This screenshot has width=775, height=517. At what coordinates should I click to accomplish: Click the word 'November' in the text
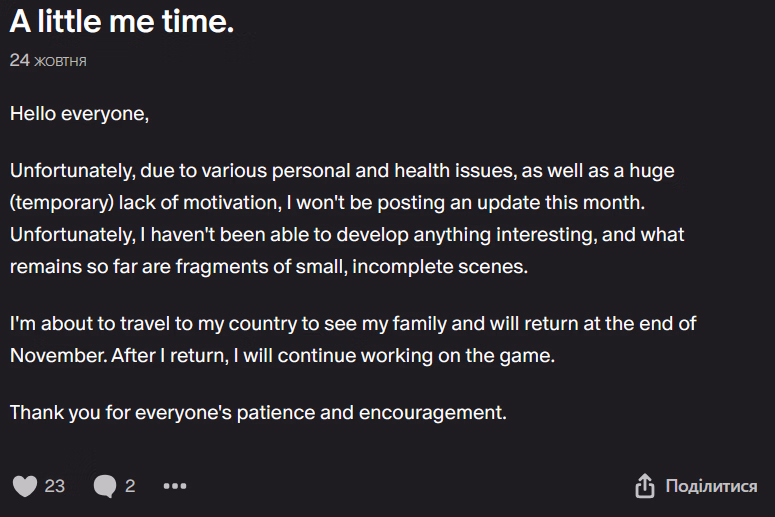[x=54, y=355]
